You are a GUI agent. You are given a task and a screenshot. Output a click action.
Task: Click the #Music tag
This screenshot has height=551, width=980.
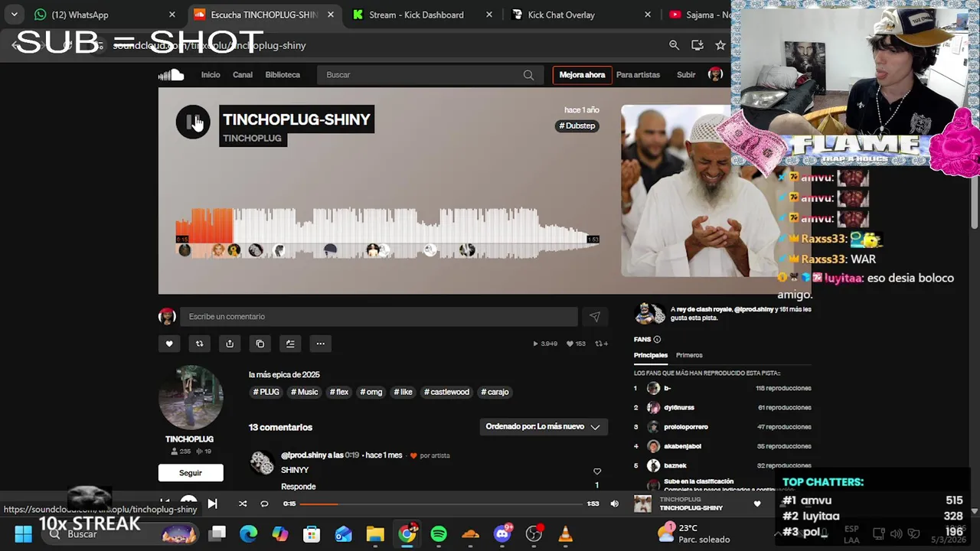305,392
